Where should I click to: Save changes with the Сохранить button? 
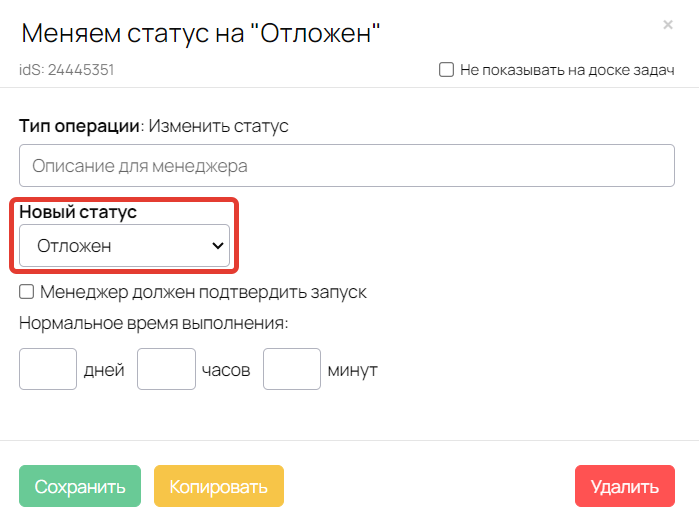point(80,486)
